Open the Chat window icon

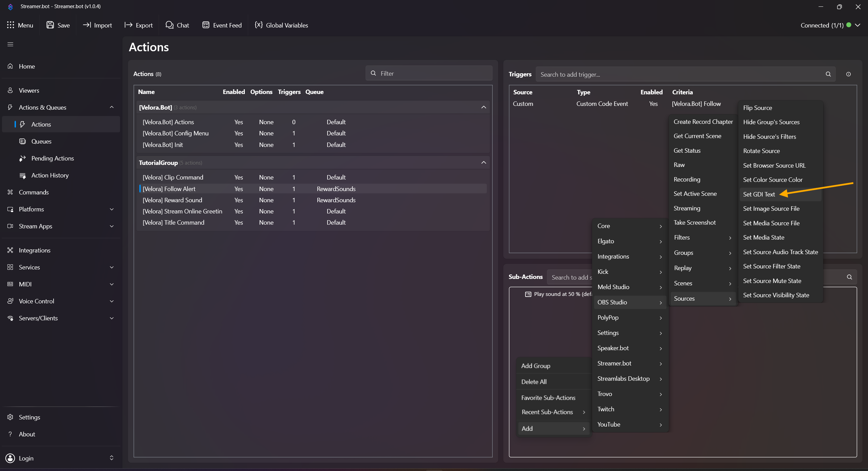point(169,25)
